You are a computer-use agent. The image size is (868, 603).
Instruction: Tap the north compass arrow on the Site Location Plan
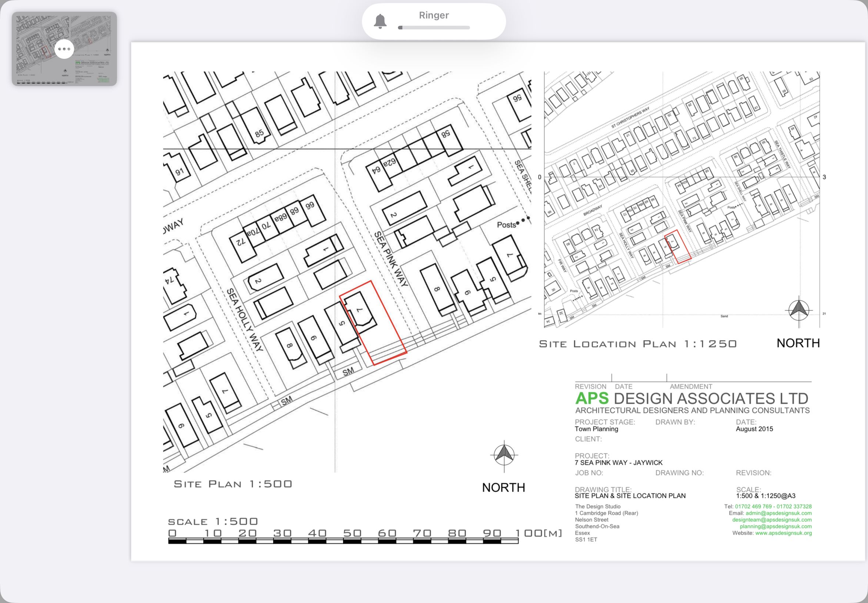798,311
